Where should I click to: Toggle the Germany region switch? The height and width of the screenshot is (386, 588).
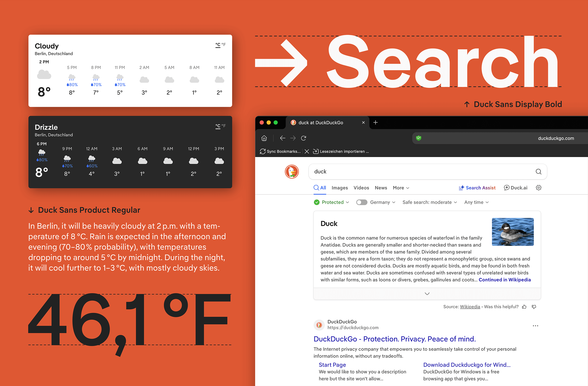click(361, 202)
